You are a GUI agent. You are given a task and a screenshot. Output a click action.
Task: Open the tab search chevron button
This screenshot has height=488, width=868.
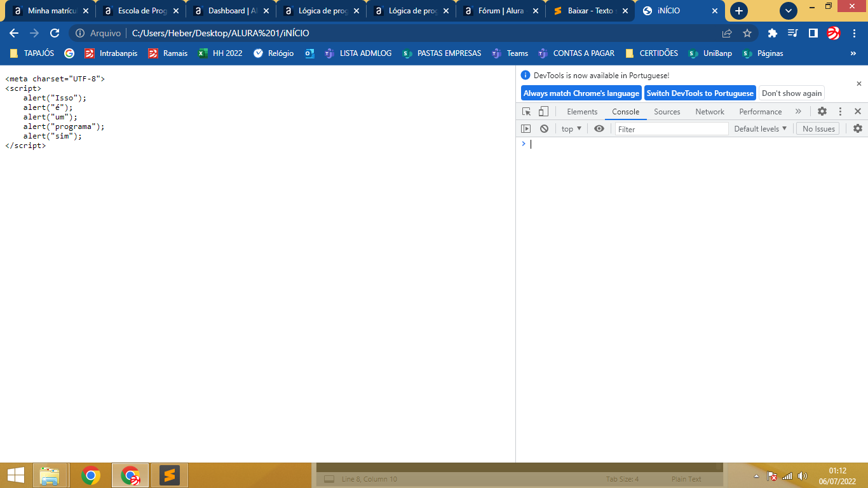point(789,11)
